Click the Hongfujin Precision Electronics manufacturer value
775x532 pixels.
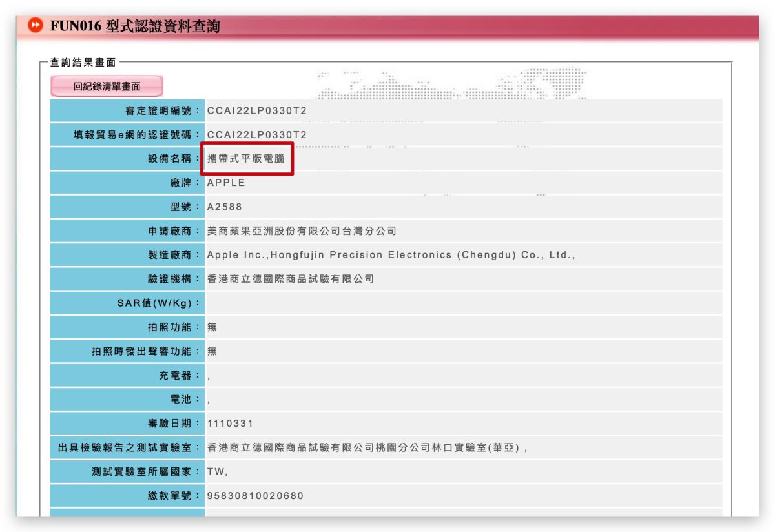click(391, 255)
